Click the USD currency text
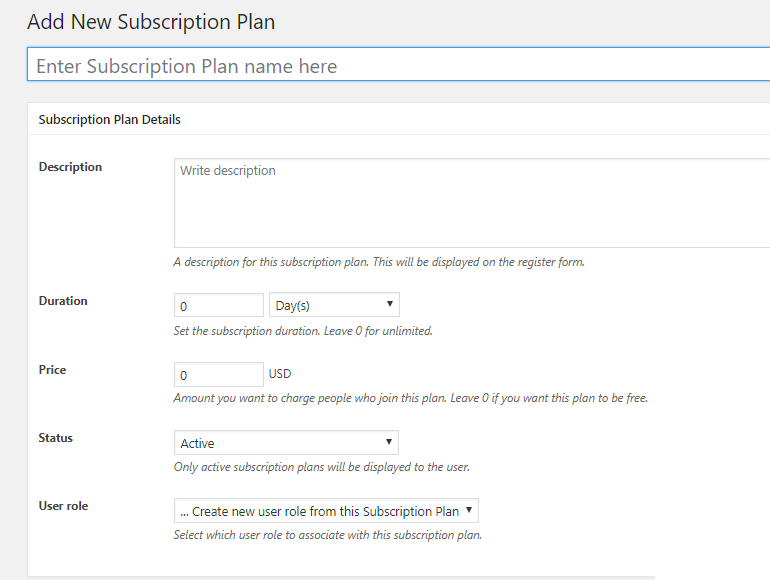Screen dimensions: 770x580 coord(280,374)
